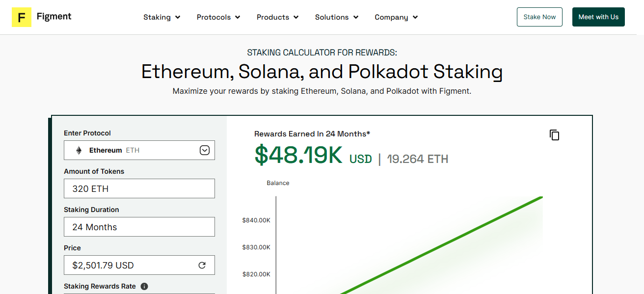Edit the Staking Duration field
Screen dimensions: 644x294
click(x=139, y=227)
